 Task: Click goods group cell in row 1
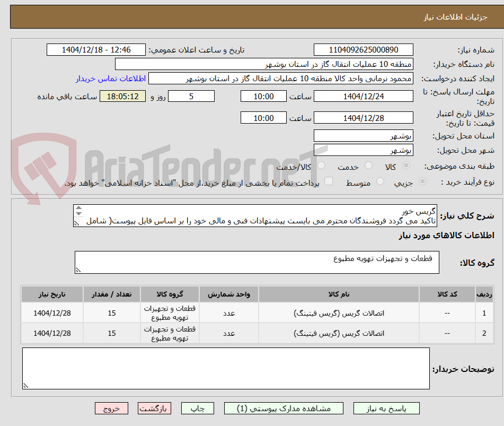[170, 313]
